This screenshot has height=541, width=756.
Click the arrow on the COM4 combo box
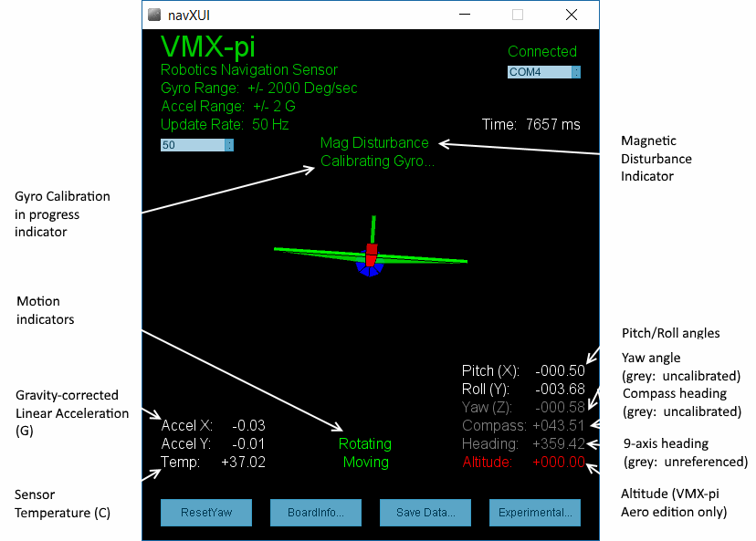click(575, 72)
